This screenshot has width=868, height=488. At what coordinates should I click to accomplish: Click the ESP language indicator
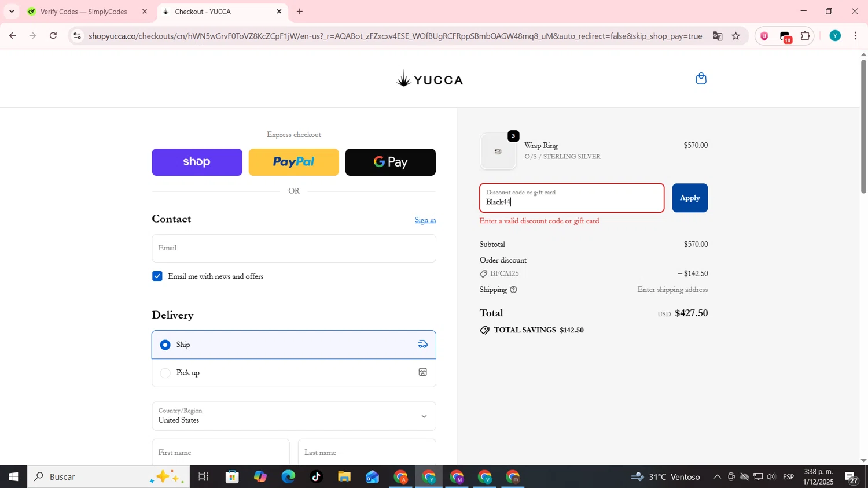(x=789, y=477)
